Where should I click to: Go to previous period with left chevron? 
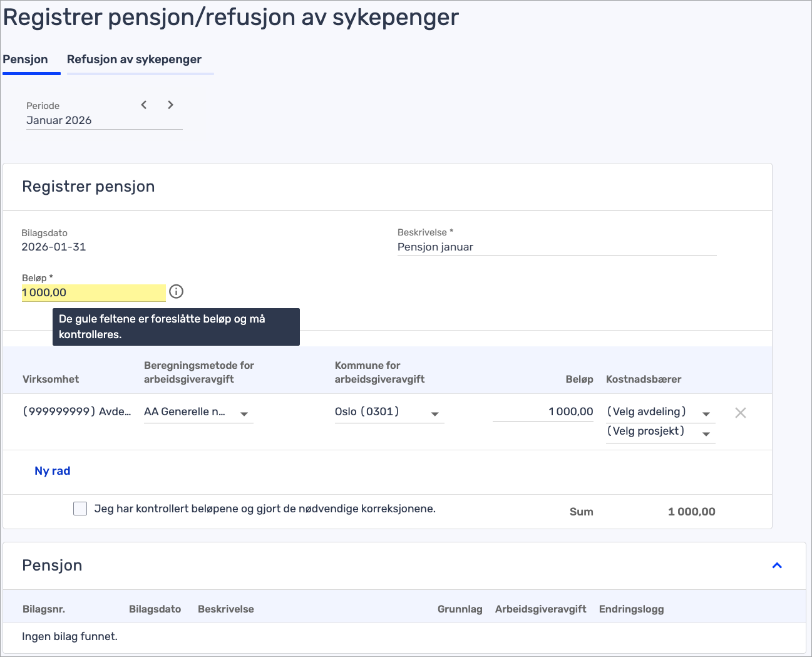[x=144, y=105]
